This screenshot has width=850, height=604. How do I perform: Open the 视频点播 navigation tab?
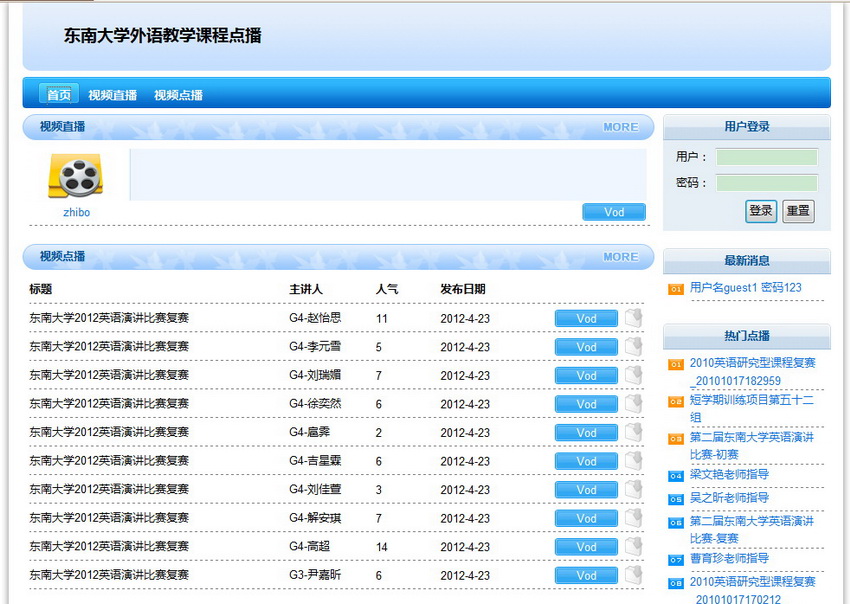tap(178, 95)
